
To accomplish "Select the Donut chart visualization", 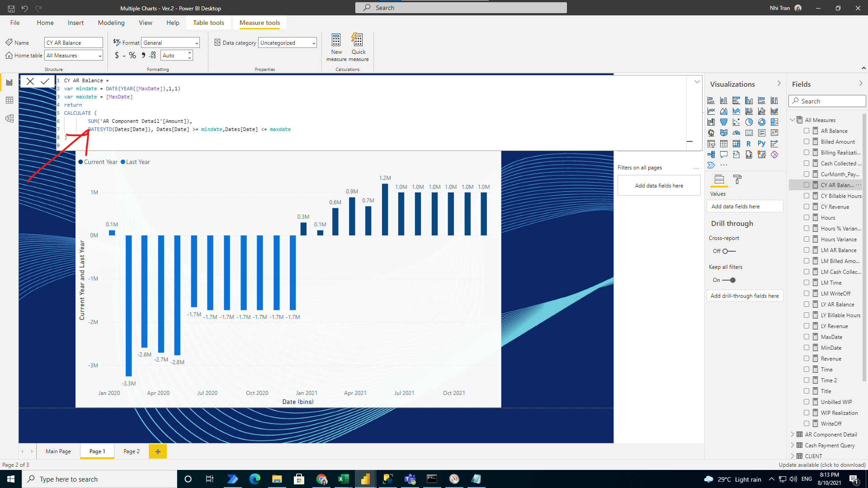I will pyautogui.click(x=762, y=122).
